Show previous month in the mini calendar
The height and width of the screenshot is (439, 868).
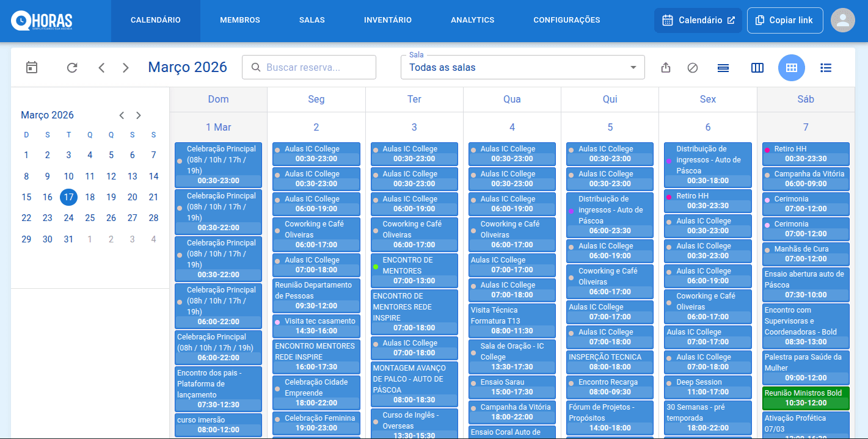coord(121,115)
